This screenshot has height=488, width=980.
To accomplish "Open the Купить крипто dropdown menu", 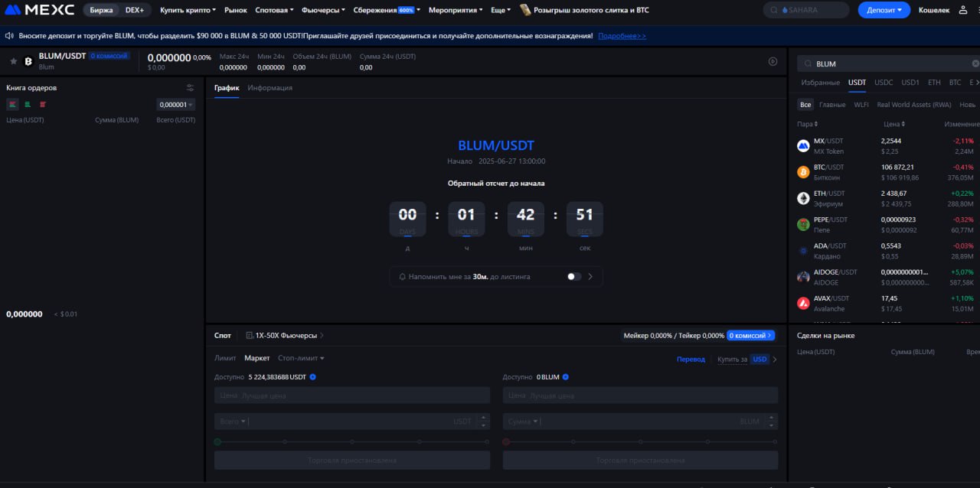I will click(x=187, y=10).
